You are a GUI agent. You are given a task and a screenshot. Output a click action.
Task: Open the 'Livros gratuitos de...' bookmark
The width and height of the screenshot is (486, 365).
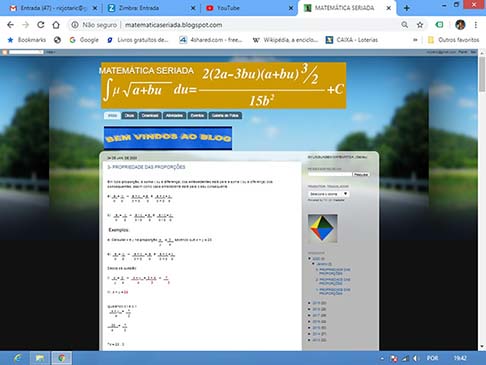[138, 40]
